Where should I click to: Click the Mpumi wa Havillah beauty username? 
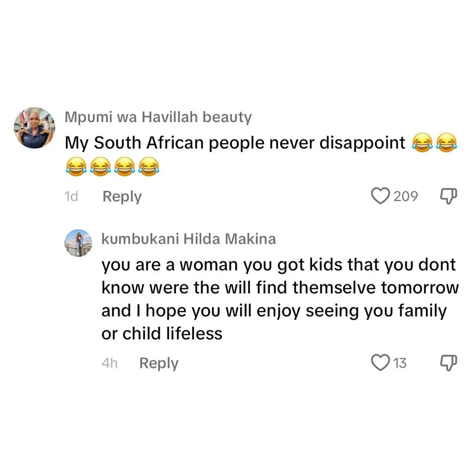[x=158, y=117]
